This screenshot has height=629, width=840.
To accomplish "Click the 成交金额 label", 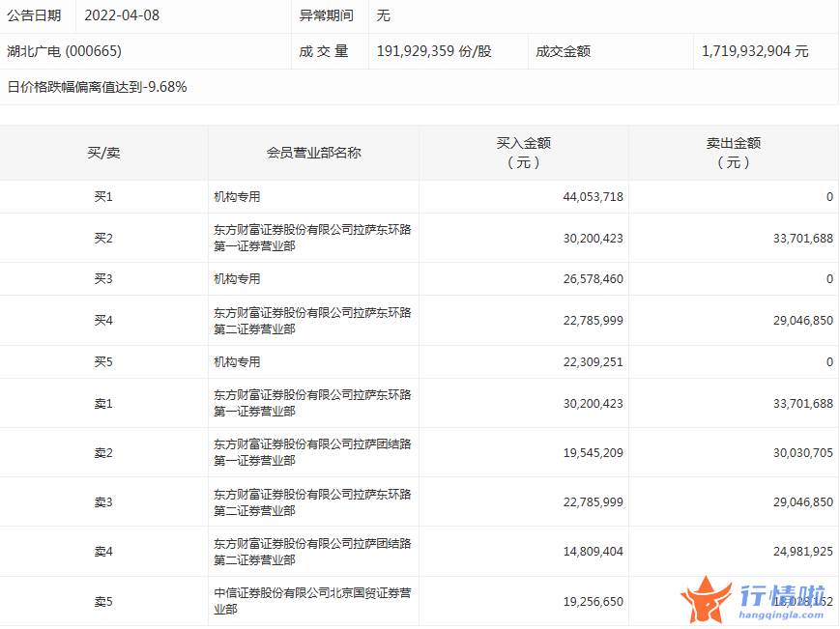I will tap(563, 51).
